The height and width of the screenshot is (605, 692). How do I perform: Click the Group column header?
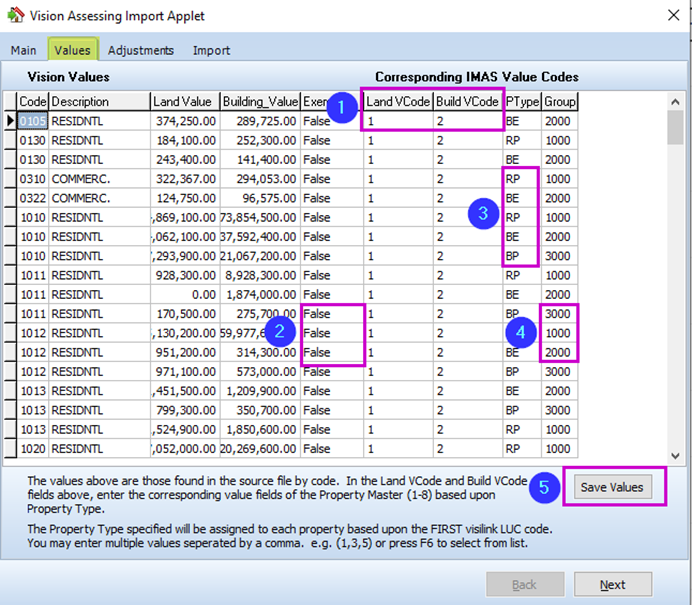click(560, 101)
